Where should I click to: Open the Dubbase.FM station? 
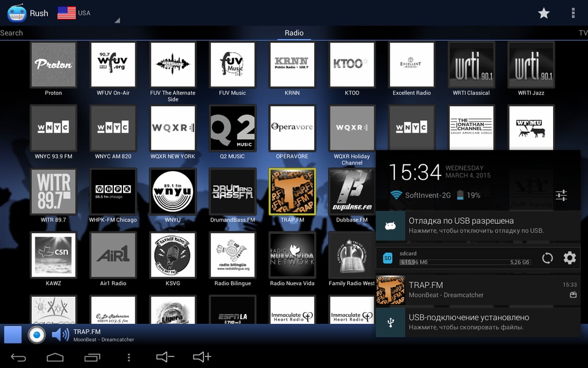pos(352,191)
